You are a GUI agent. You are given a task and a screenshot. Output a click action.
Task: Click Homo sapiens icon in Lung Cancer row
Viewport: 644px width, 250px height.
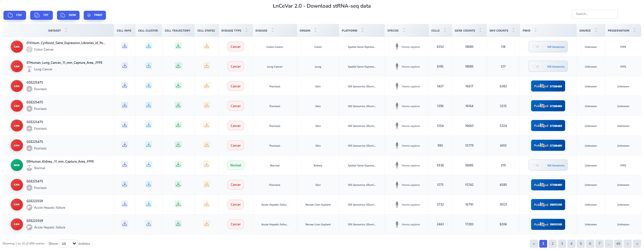tap(397, 66)
